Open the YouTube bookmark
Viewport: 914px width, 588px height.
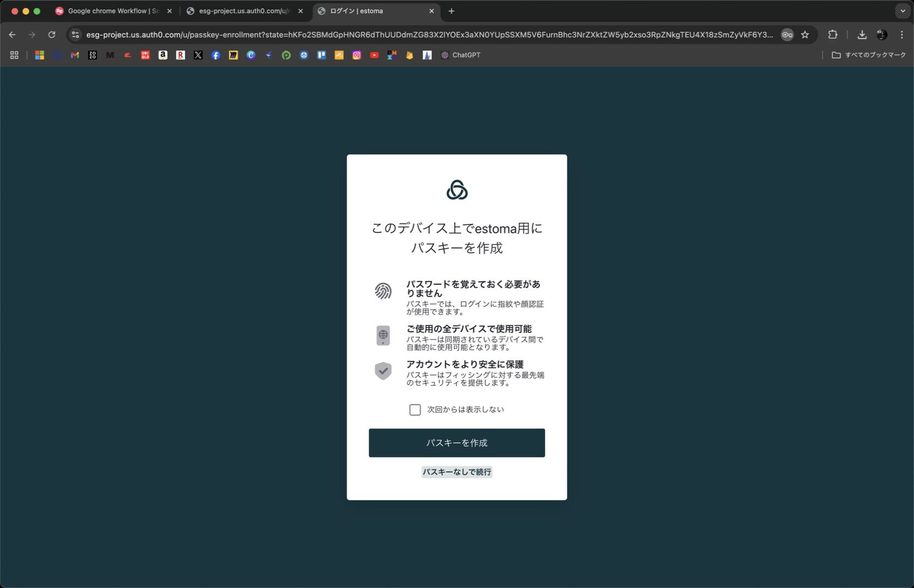374,55
